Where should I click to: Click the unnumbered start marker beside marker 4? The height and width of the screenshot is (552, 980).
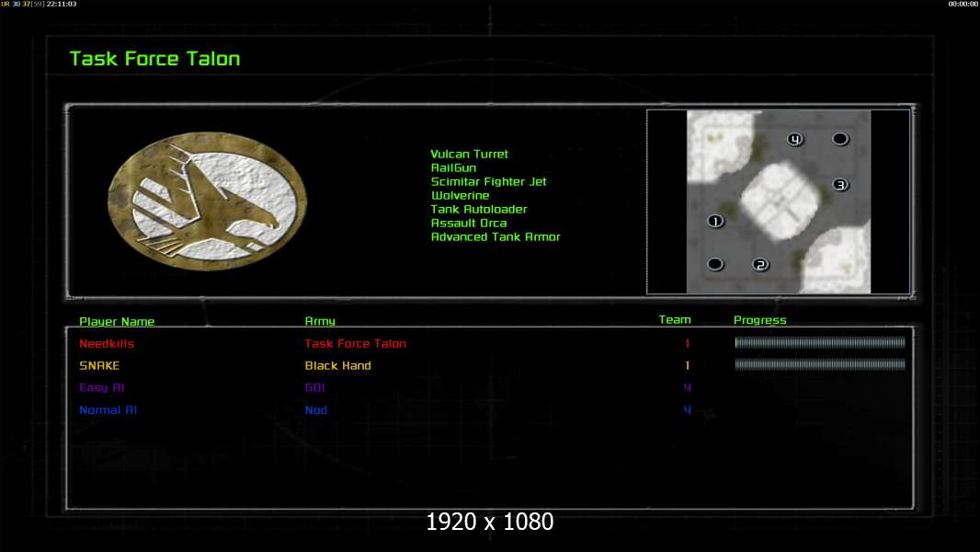839,139
